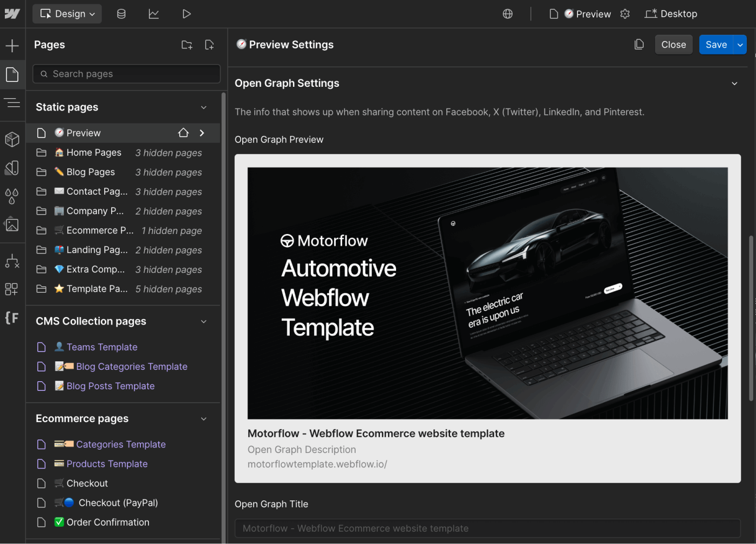
Task: Open page settings via the gear icon
Action: pyautogui.click(x=625, y=14)
